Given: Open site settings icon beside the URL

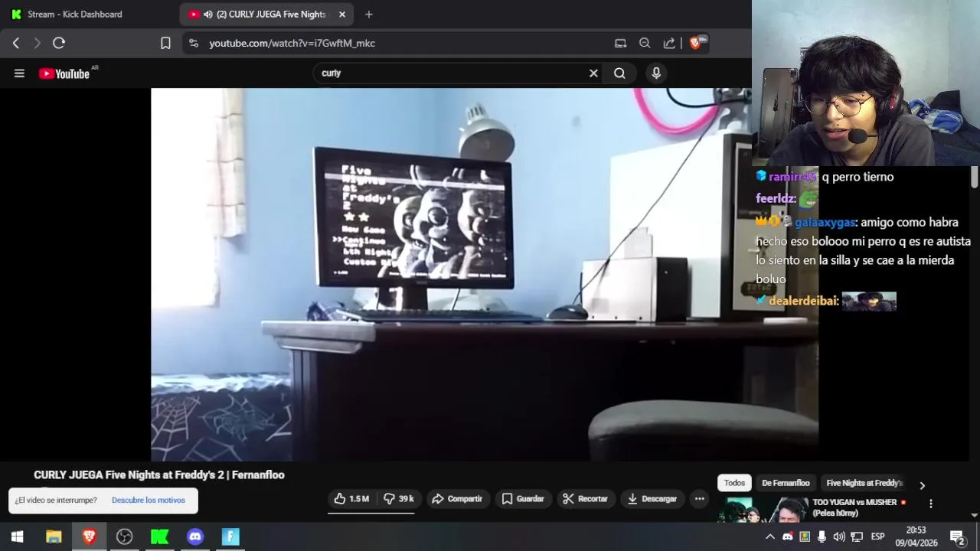Looking at the screenshot, I should coord(193,43).
